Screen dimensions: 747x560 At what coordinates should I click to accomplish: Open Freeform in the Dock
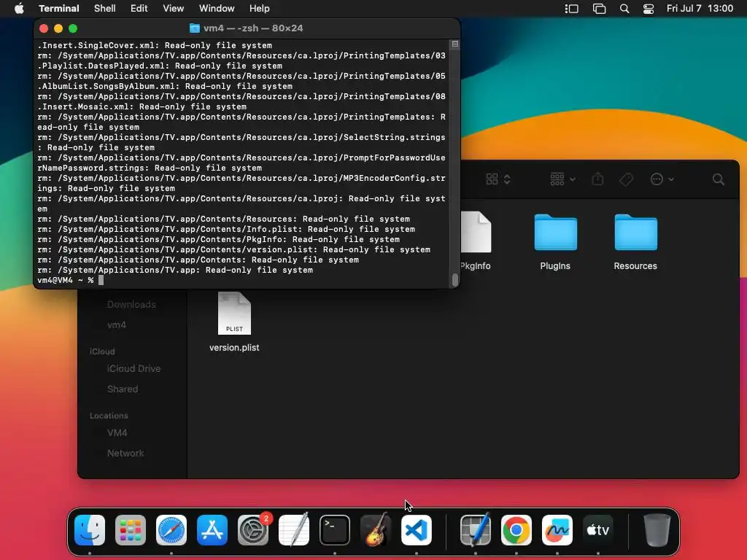(557, 530)
